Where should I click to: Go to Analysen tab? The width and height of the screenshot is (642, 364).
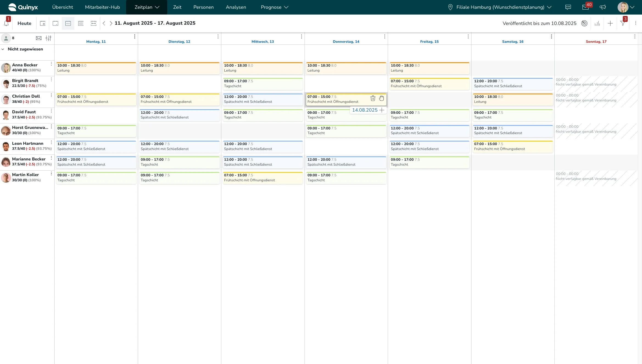click(236, 7)
